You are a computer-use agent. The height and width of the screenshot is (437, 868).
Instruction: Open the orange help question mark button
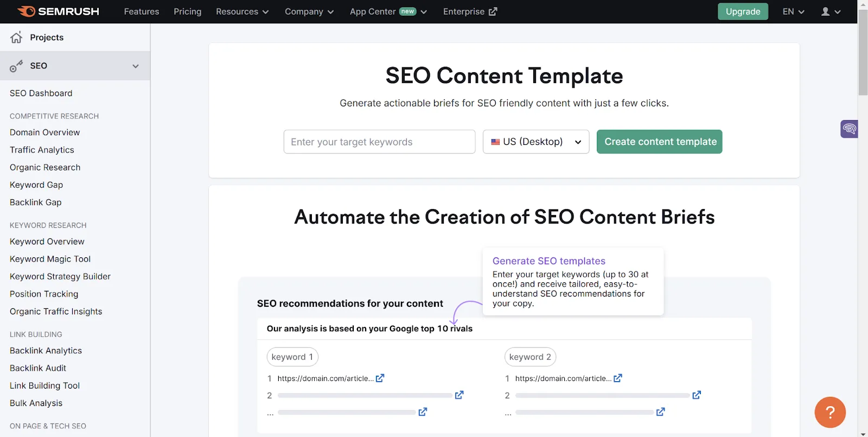point(830,413)
